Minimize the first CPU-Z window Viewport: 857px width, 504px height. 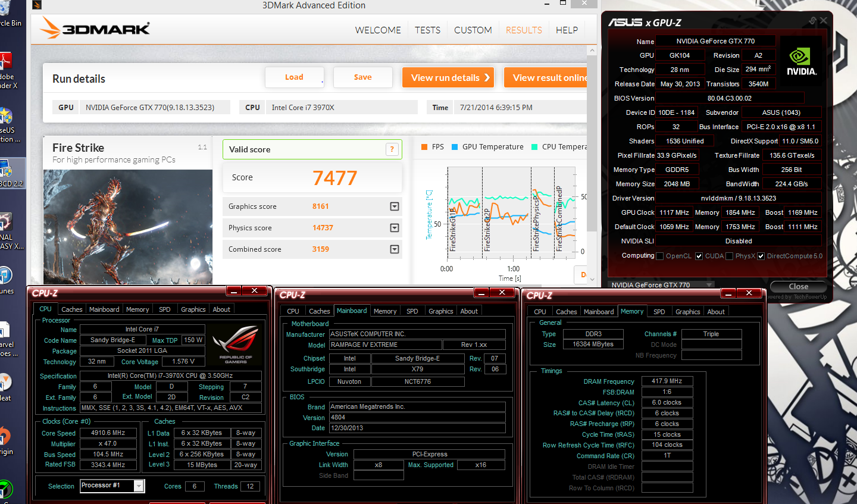pyautogui.click(x=233, y=291)
